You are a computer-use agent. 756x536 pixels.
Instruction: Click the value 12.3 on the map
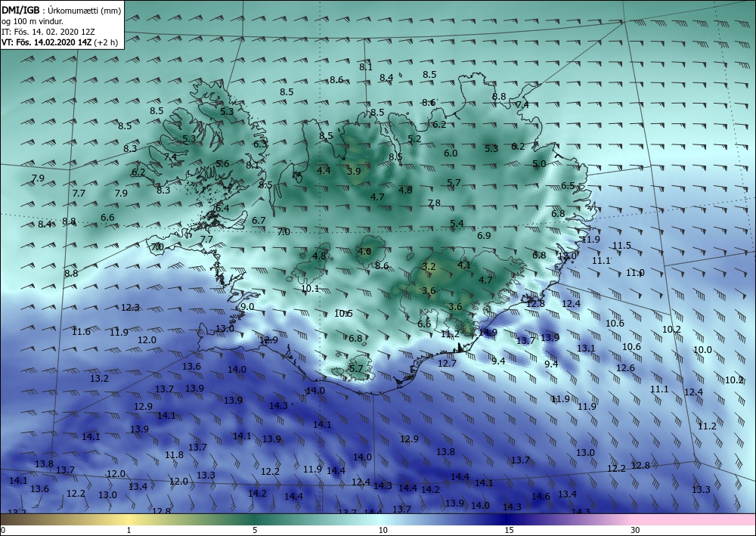(x=130, y=308)
